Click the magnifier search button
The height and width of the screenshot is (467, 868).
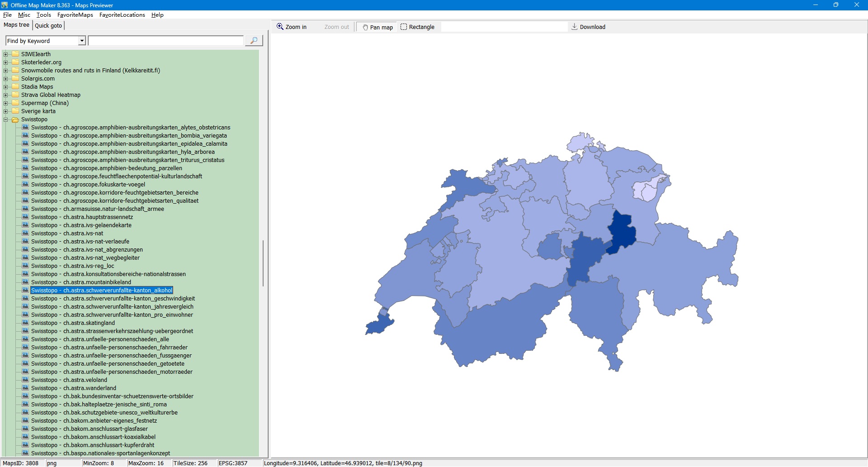click(254, 41)
